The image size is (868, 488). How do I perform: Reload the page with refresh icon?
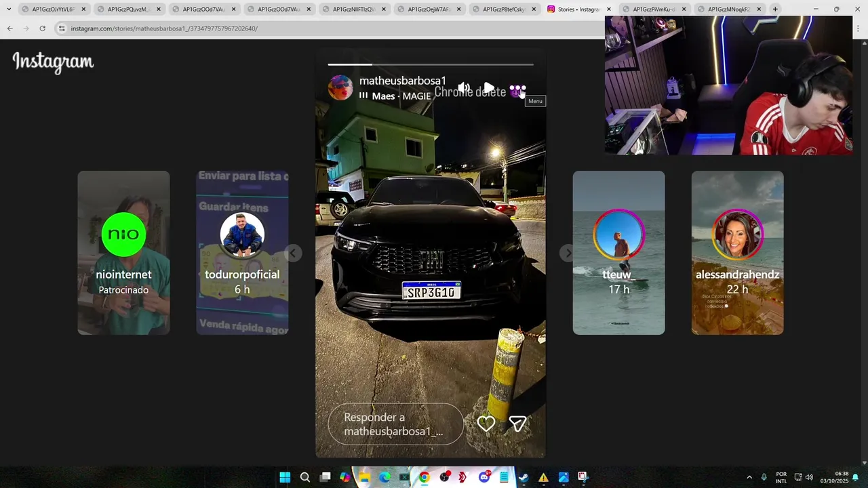[42, 28]
